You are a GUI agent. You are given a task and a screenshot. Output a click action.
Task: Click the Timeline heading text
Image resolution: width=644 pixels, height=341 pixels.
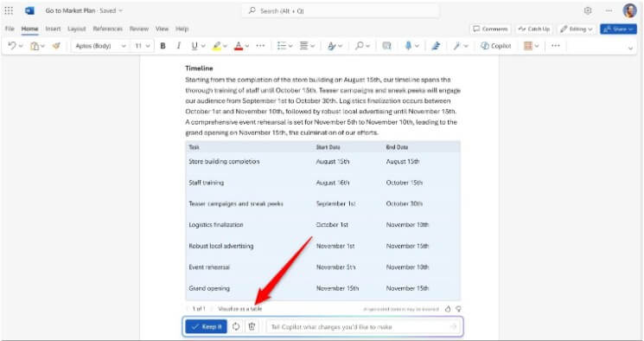[199, 68]
